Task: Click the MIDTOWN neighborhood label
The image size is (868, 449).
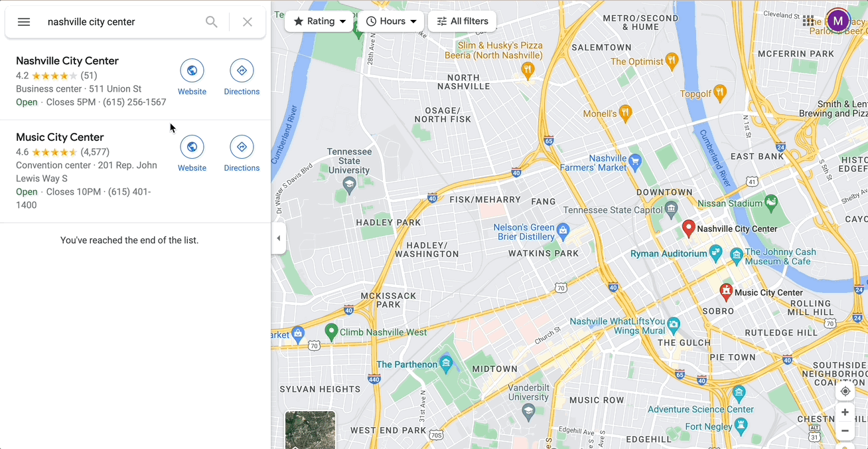Action: [x=494, y=369]
